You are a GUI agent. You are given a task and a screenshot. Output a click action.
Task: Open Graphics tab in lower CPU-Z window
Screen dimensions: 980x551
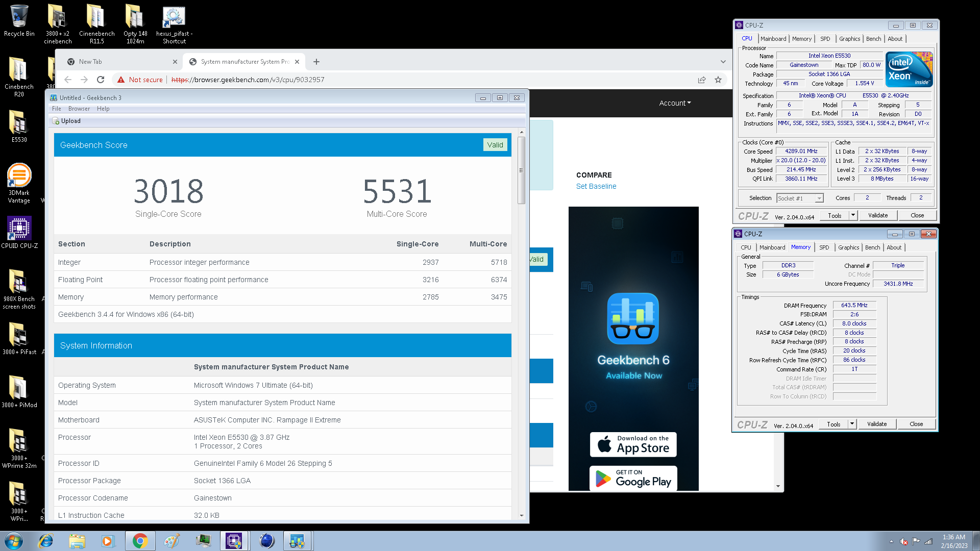(x=848, y=247)
